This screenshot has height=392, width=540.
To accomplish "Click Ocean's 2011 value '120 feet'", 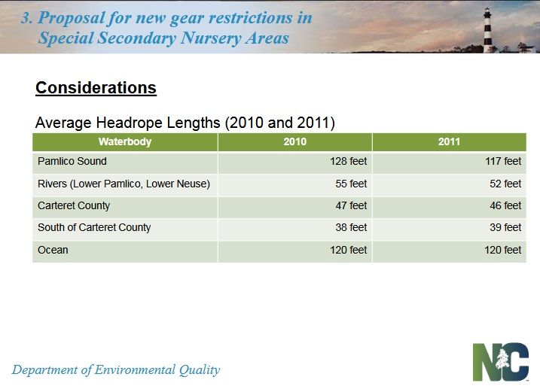I will (x=503, y=251).
